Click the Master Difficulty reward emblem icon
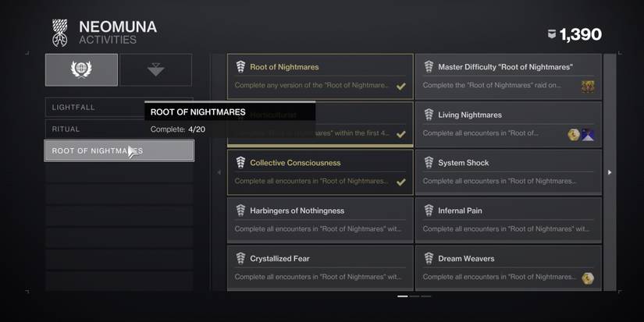The width and height of the screenshot is (644, 322). pyautogui.click(x=587, y=87)
